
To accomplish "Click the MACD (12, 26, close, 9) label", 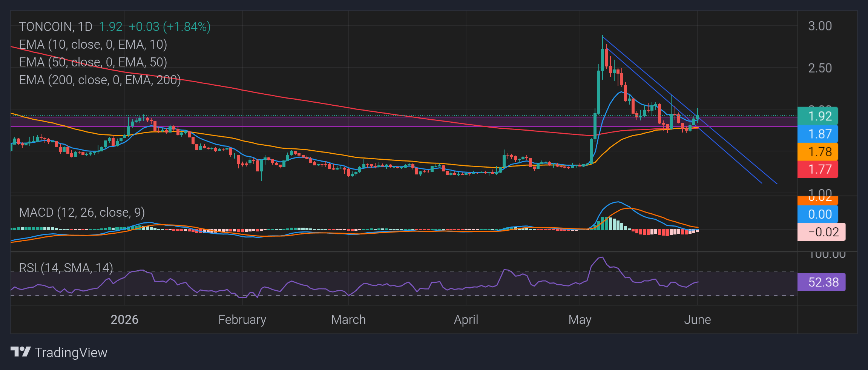I will pos(82,212).
